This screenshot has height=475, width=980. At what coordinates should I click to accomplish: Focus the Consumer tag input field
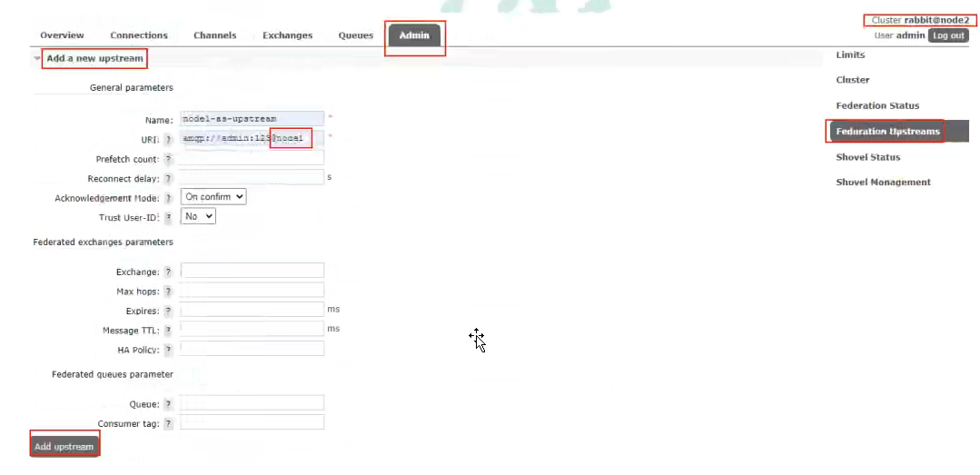coord(252,422)
